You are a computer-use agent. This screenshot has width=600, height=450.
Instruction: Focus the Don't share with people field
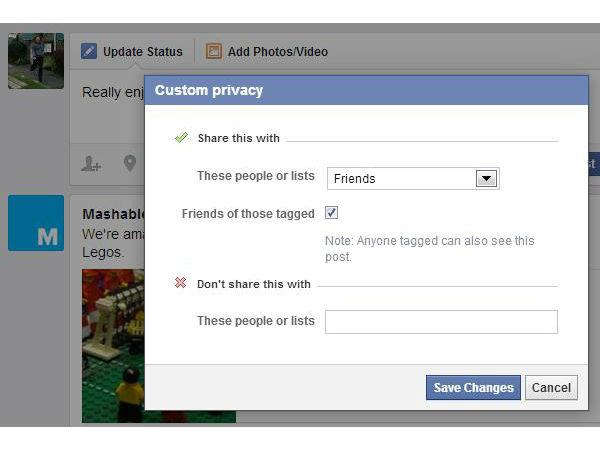(441, 322)
